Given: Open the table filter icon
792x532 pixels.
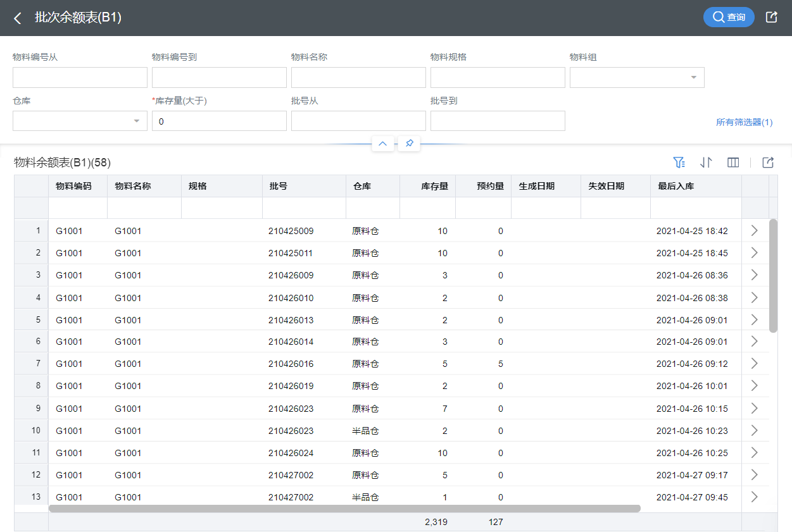Looking at the screenshot, I should point(679,163).
